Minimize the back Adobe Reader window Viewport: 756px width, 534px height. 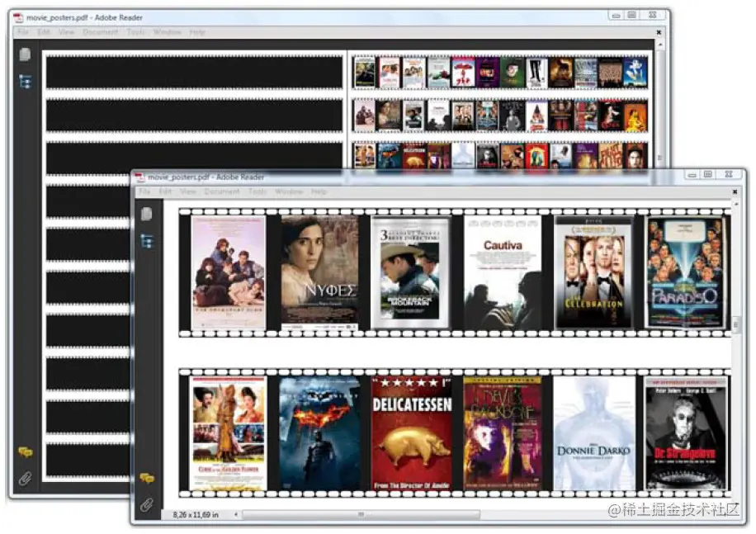coord(616,16)
